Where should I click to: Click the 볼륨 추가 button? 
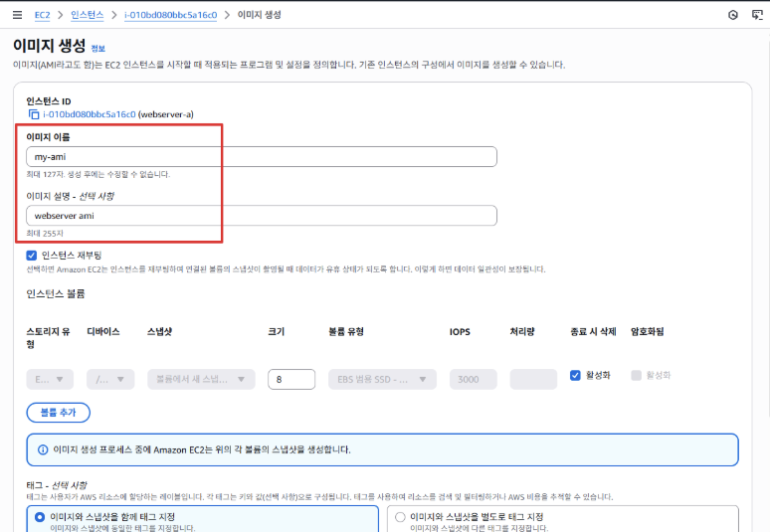(x=58, y=413)
